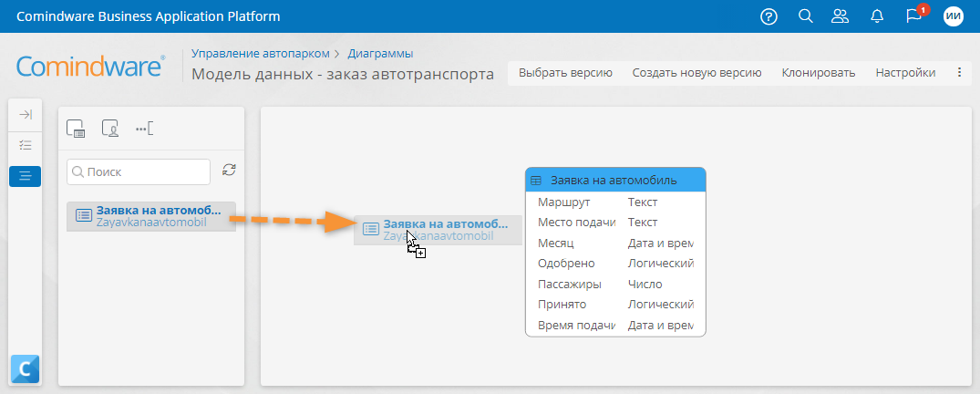Select the account template icon in palette
The width and height of the screenshot is (980, 394).
tap(111, 129)
